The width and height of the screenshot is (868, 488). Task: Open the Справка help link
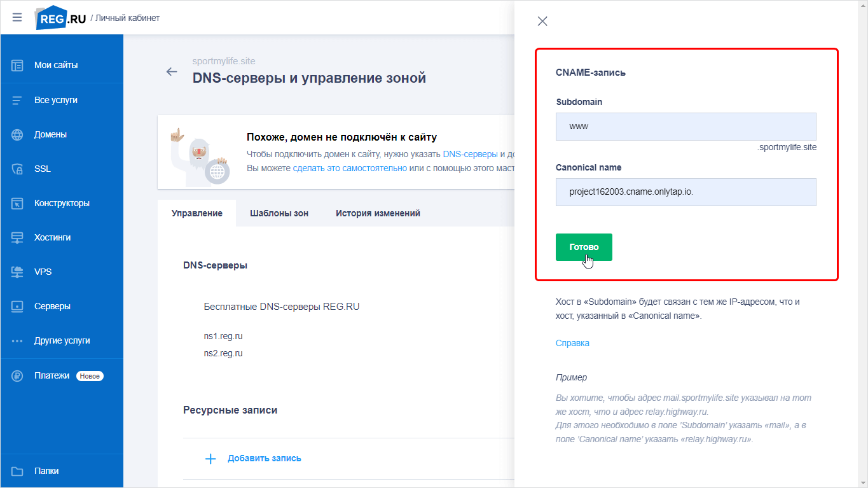(572, 343)
